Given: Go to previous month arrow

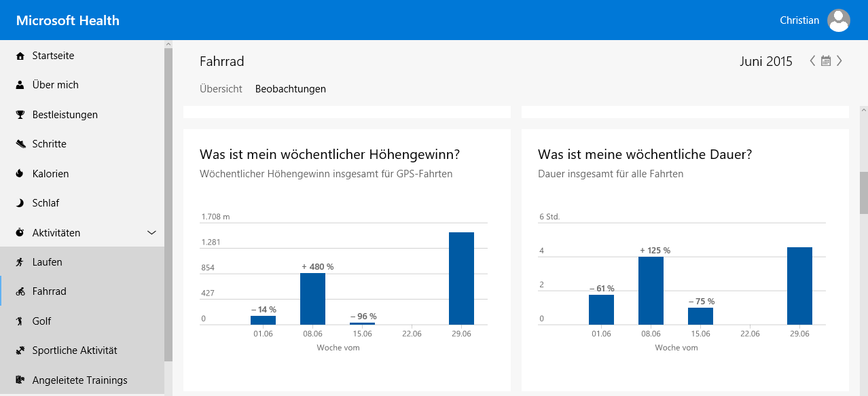Looking at the screenshot, I should tap(812, 61).
